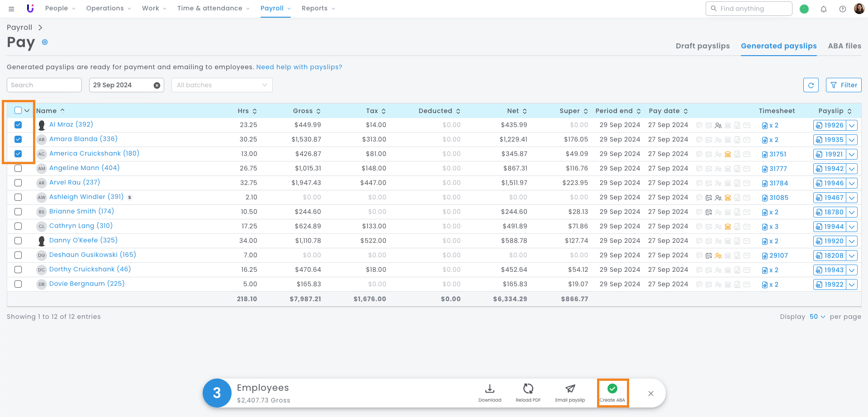This screenshot has width=868, height=417.
Task: Click the payslip Search input field
Action: point(44,85)
